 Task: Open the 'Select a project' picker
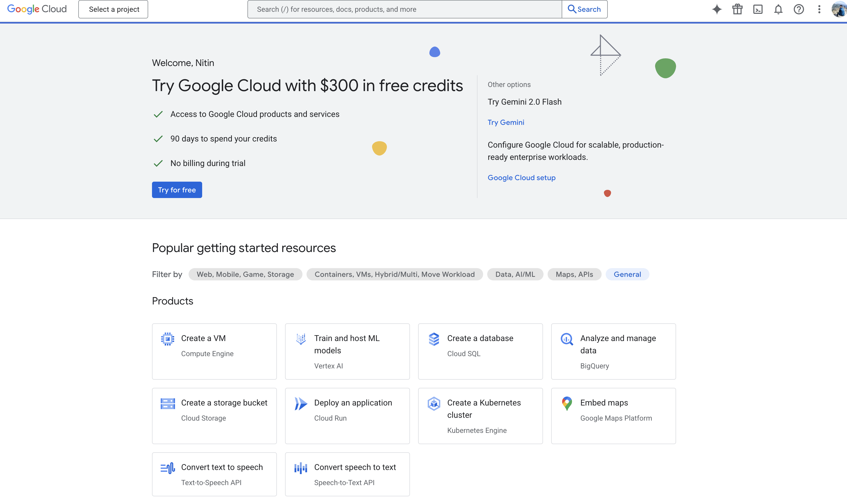coord(113,9)
